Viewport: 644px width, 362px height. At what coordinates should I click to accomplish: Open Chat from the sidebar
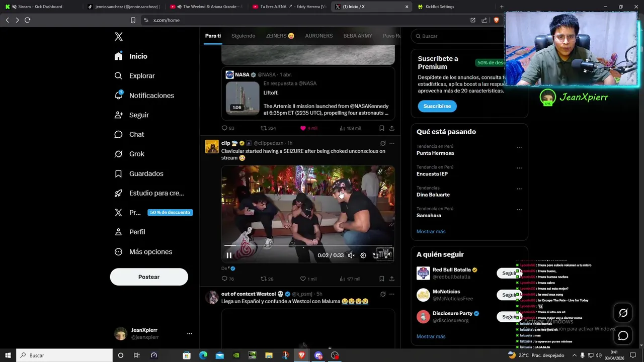129,135
